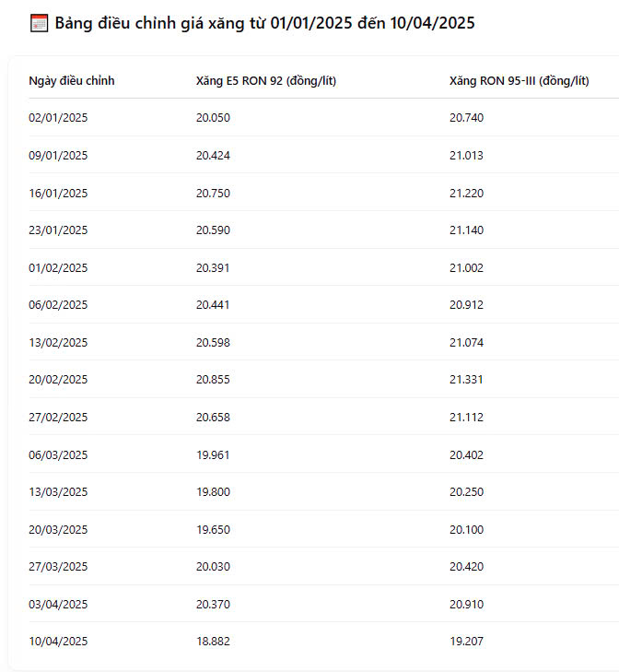
Task: Click E5 RON 92 price 20.370
Action: (x=213, y=605)
